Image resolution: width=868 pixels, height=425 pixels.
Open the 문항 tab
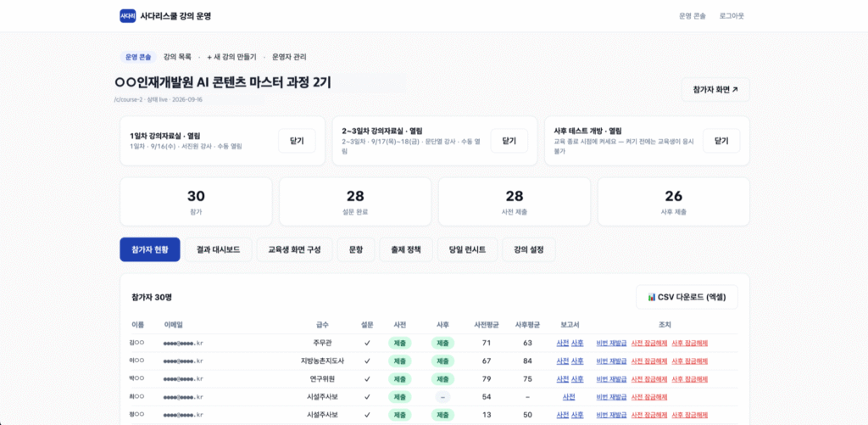[x=356, y=249]
